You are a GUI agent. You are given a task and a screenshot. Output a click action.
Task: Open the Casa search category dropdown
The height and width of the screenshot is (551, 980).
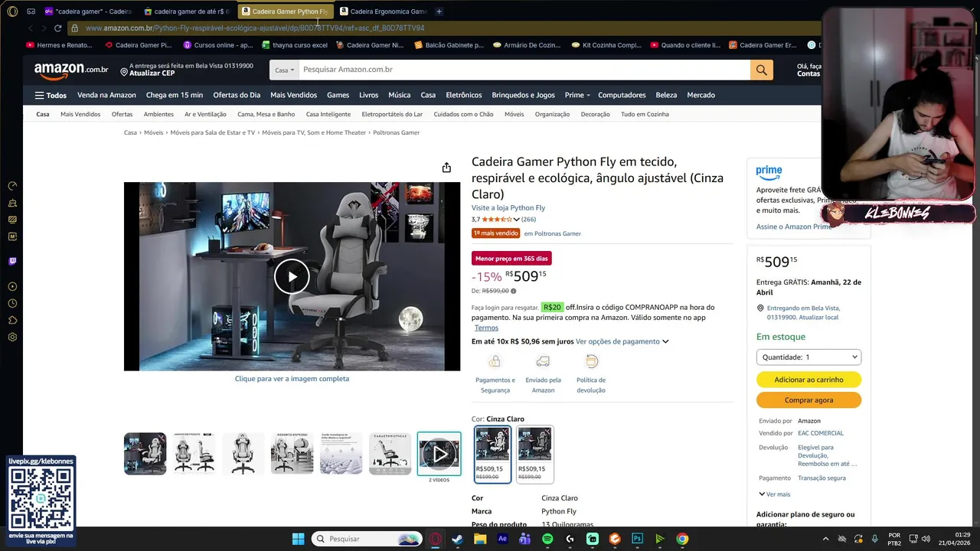(x=284, y=70)
